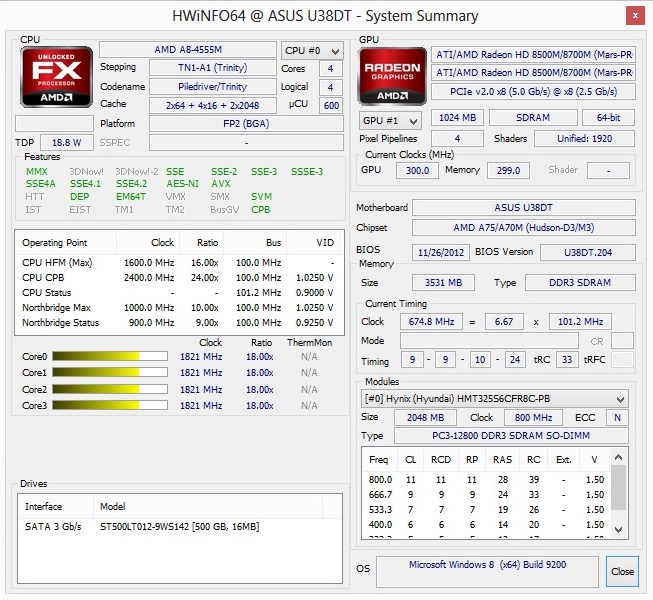Click the AMD FX Unlocked processor logo
Viewport: 653px width, 600px height.
point(56,77)
